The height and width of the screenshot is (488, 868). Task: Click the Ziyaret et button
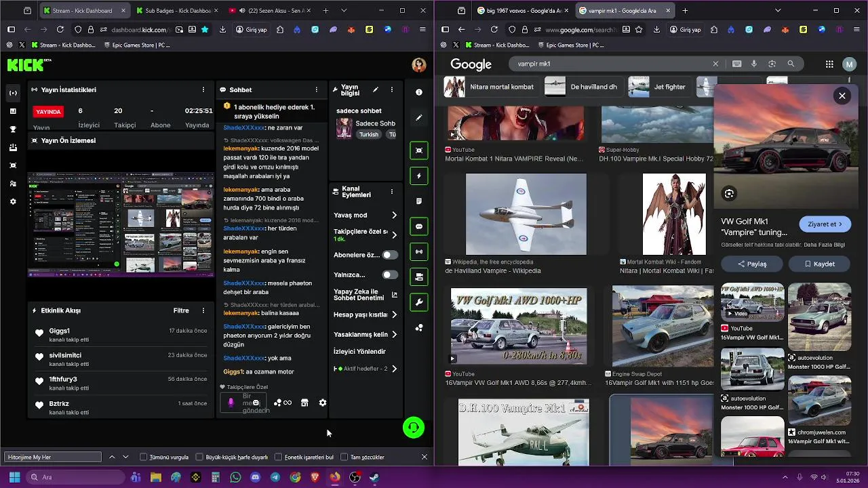point(825,224)
